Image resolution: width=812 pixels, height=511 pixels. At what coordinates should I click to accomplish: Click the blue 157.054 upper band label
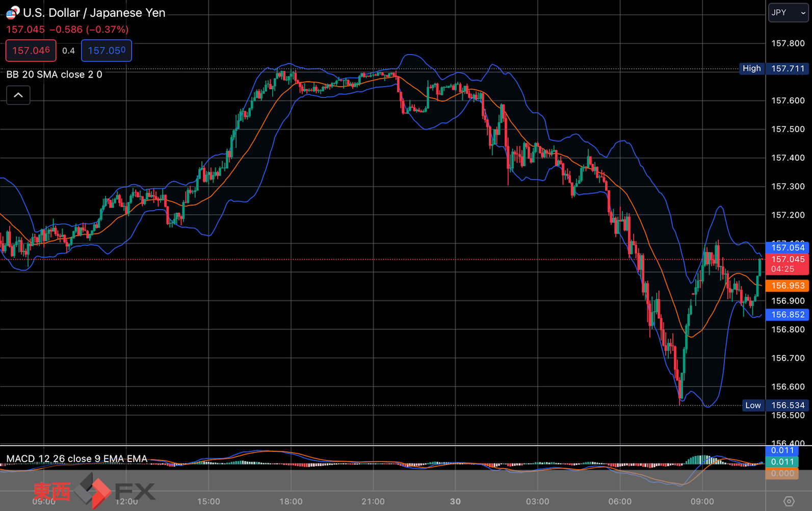pos(787,247)
